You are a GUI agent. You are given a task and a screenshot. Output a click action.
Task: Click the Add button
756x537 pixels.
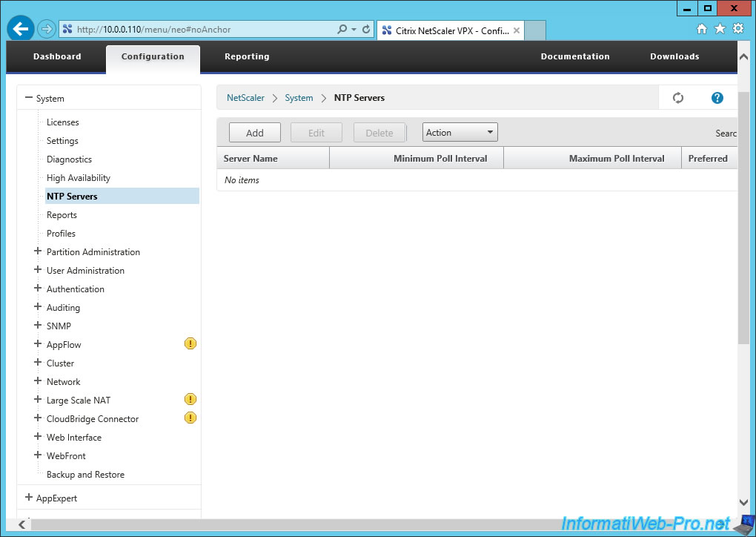pos(254,133)
